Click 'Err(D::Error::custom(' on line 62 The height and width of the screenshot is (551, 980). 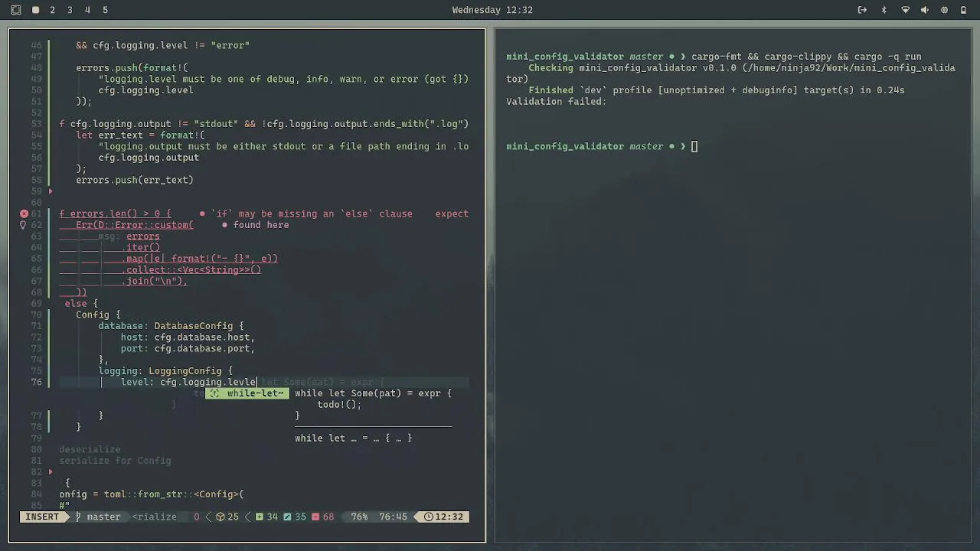pyautogui.click(x=135, y=225)
